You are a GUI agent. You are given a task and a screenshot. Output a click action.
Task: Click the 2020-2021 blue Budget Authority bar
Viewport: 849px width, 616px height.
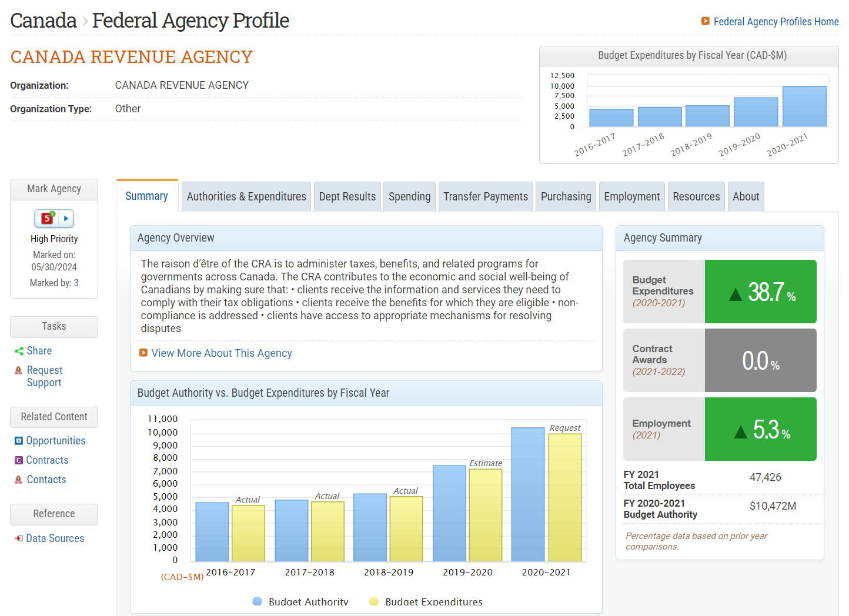(528, 494)
